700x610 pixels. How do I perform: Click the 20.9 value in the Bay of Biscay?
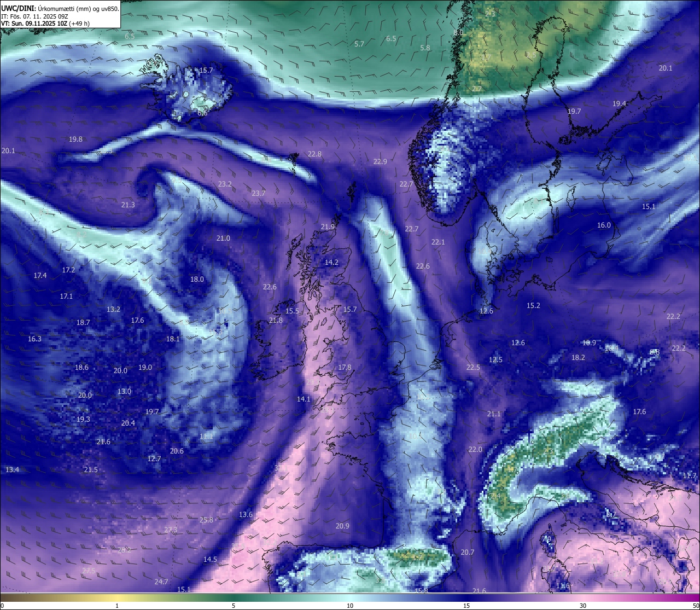[342, 526]
